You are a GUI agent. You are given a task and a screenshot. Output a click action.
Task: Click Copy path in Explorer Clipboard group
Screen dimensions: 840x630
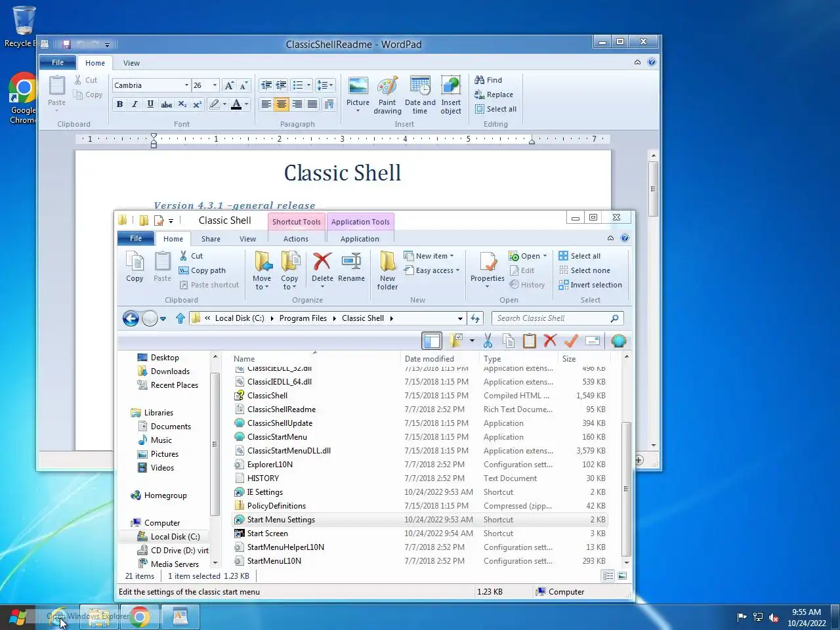[x=202, y=270]
